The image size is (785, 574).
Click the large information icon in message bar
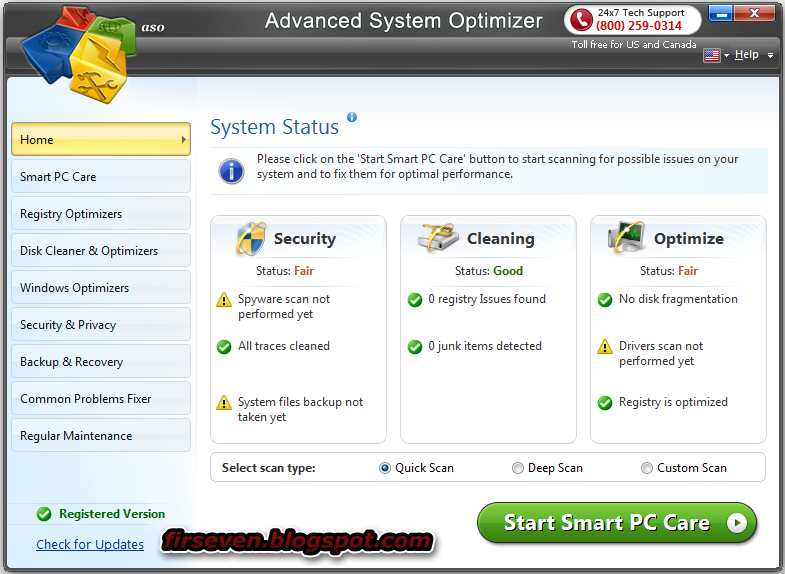coord(231,171)
